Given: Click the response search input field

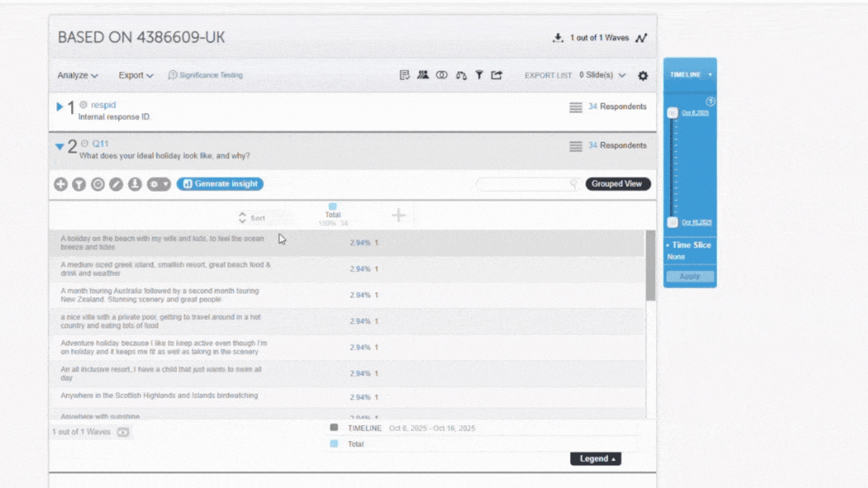Looking at the screenshot, I should click(524, 184).
